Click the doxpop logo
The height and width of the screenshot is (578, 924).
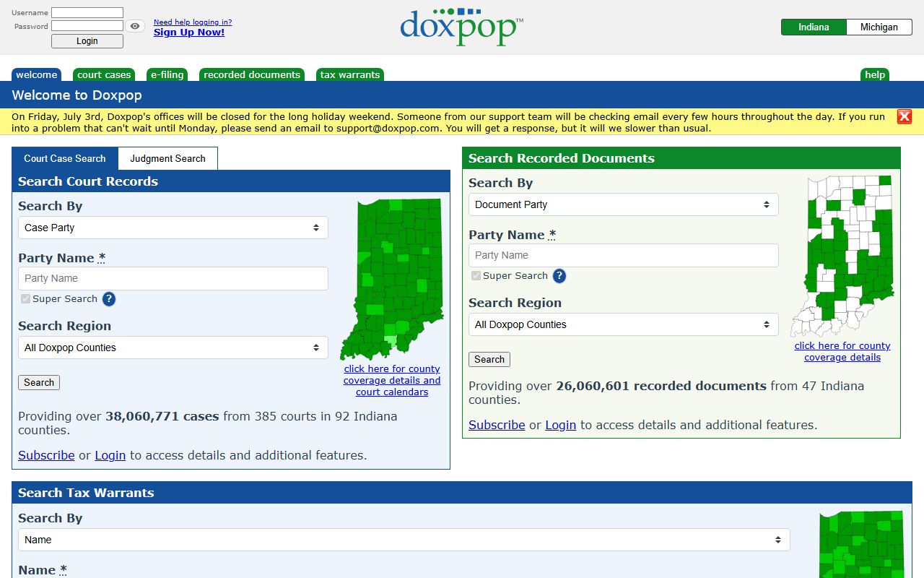point(462,27)
